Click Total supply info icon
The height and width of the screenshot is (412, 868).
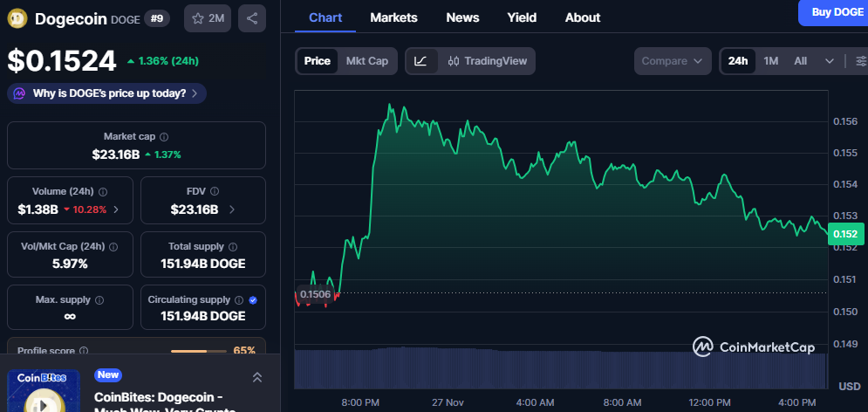(233, 247)
